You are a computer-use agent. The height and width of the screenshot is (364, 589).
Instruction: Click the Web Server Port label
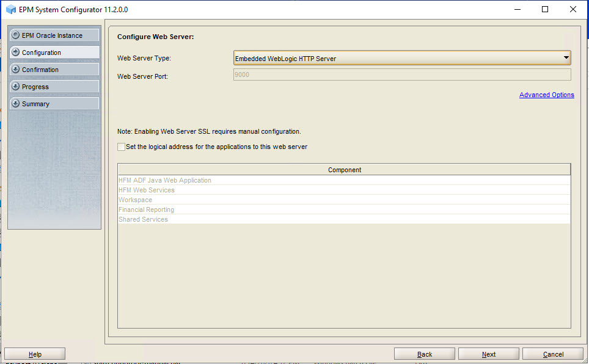142,76
